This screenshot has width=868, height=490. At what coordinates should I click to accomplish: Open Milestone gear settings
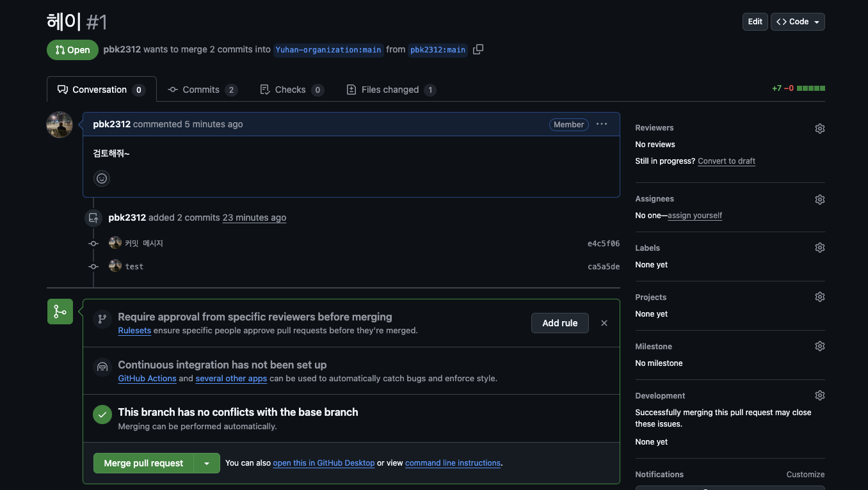click(x=820, y=346)
